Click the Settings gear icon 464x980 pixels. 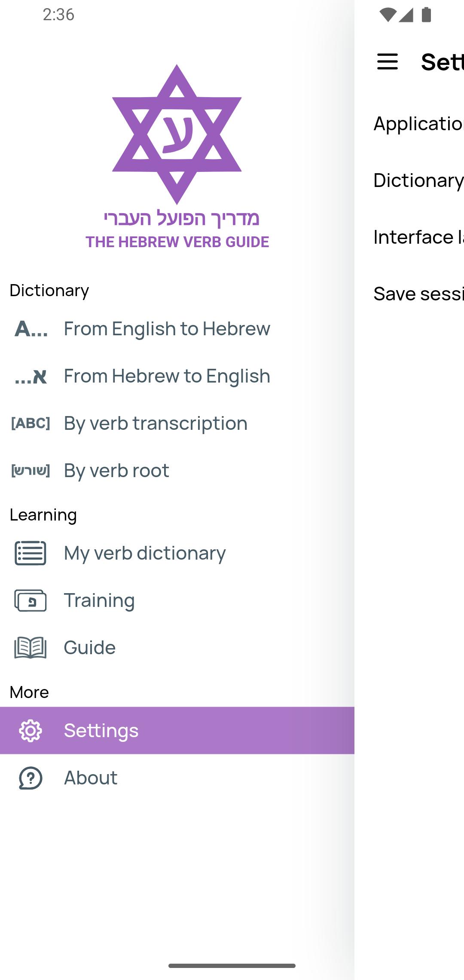31,731
